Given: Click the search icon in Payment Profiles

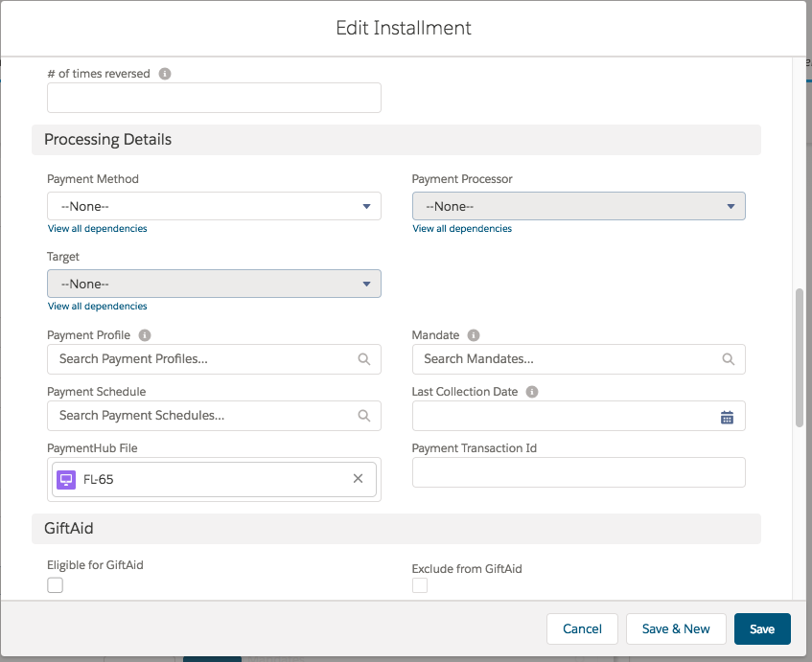Looking at the screenshot, I should [x=364, y=359].
